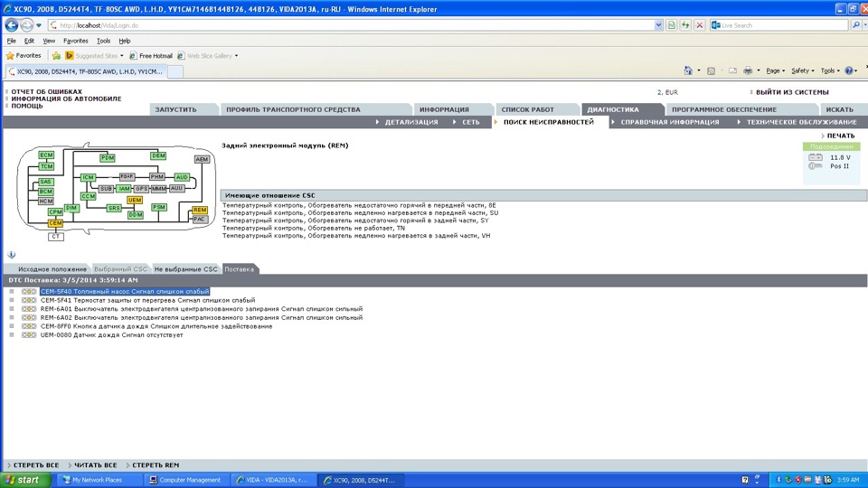Select the ICM module box
868x488 pixels.
click(88, 177)
